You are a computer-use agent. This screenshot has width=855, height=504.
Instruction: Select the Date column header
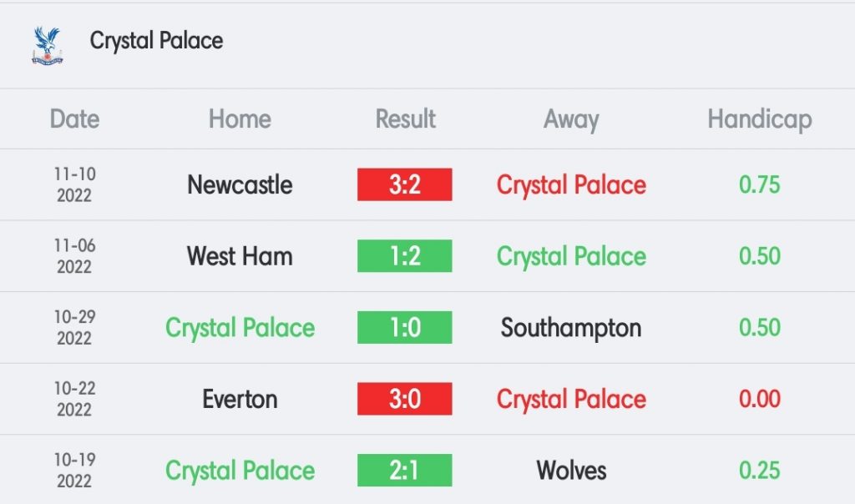pyautogui.click(x=74, y=118)
